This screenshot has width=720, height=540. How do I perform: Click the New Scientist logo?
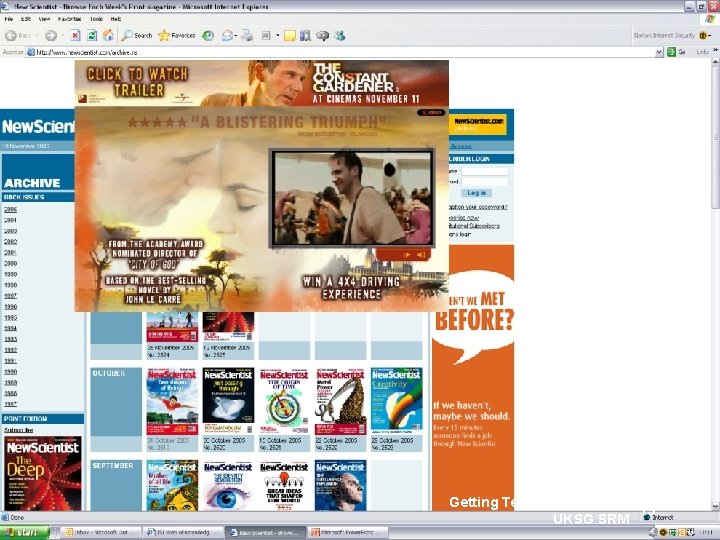[38, 126]
